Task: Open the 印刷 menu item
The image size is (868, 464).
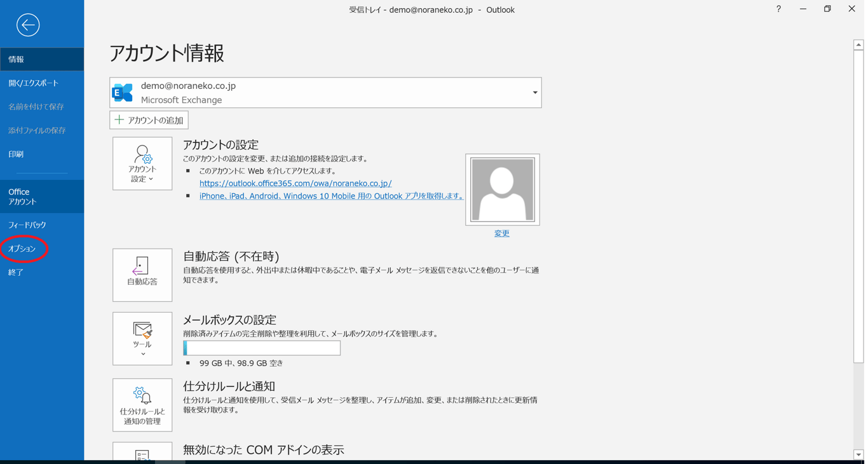Action: (42, 154)
